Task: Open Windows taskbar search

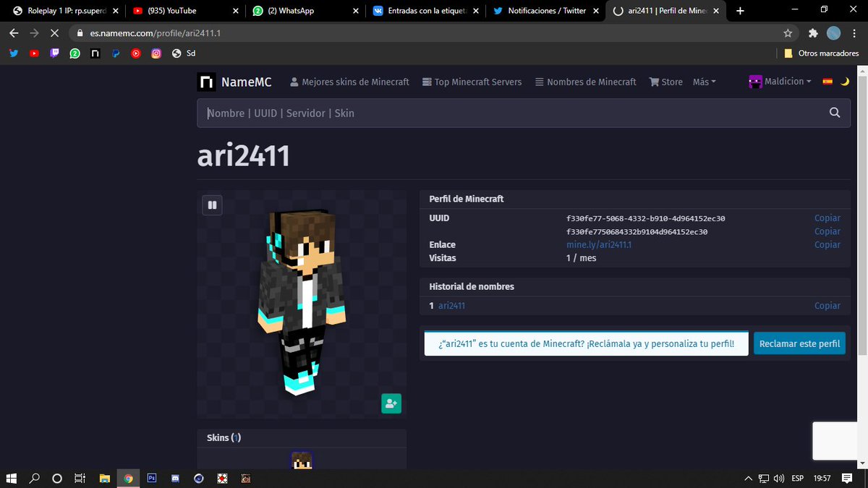Action: [34, 478]
